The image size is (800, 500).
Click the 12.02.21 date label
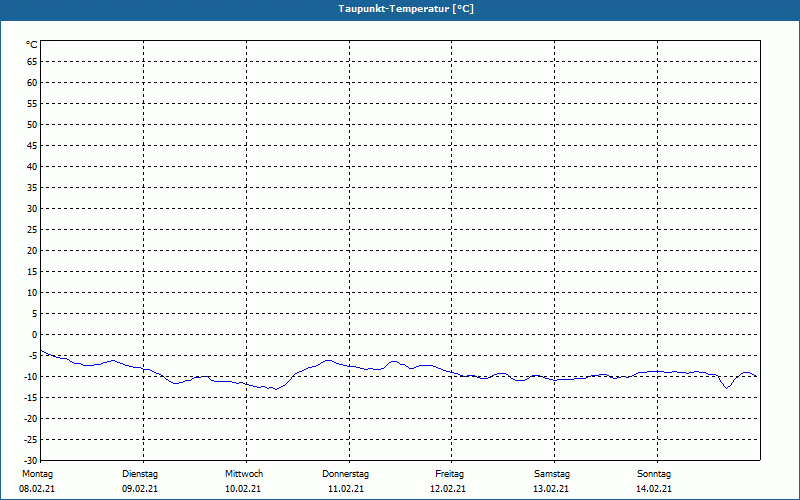tap(448, 489)
